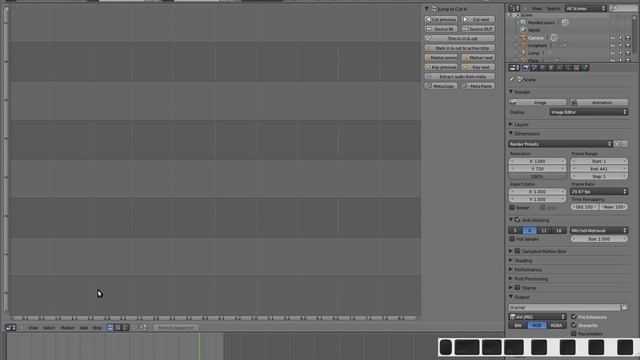
Task: Go to the next marker
Action: click(x=478, y=58)
